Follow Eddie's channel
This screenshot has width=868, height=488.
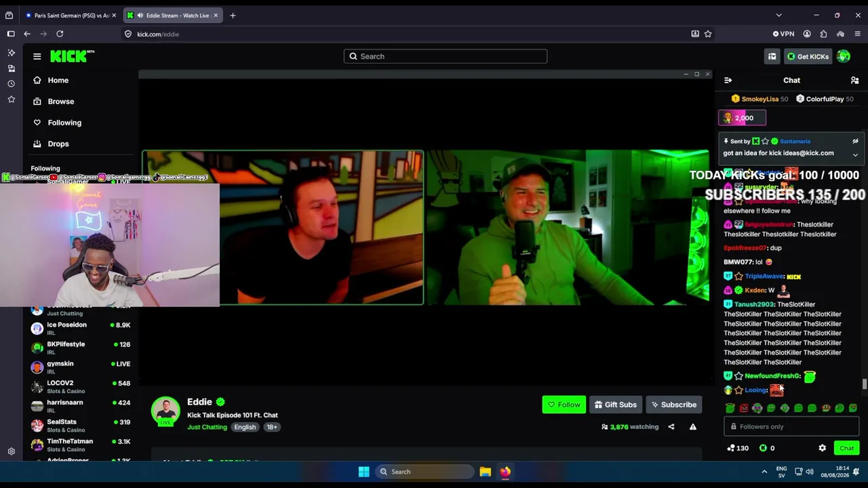564,405
